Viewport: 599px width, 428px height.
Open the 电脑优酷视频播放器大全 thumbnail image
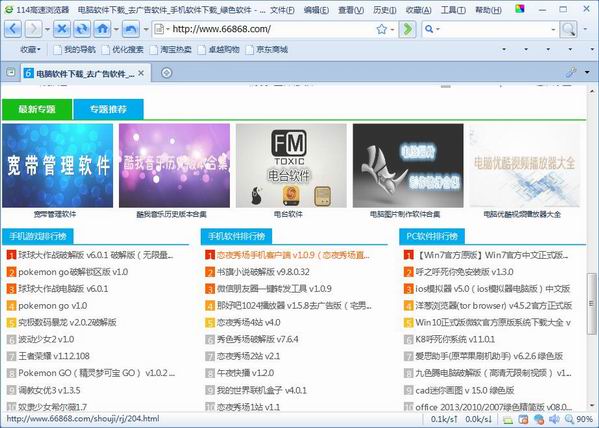(x=525, y=165)
